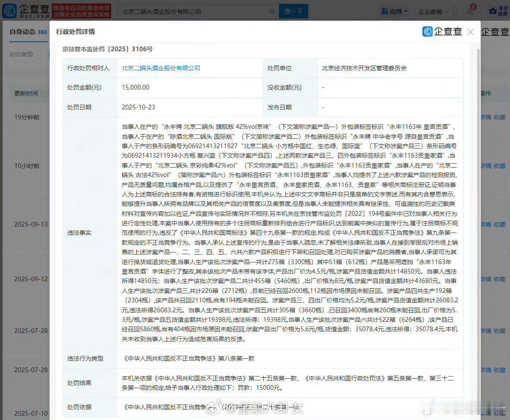510x420 pixels.
Task: Click the 处罚结果 label cell
Action: pos(90,383)
